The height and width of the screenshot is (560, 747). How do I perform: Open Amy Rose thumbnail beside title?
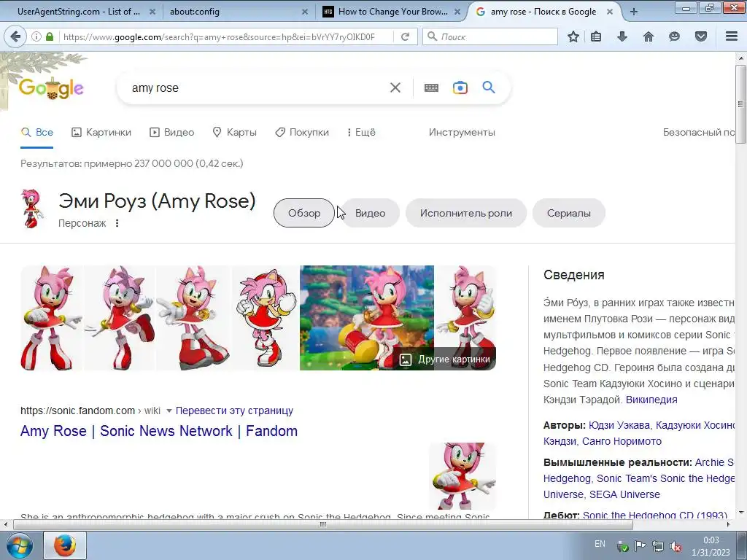point(32,209)
